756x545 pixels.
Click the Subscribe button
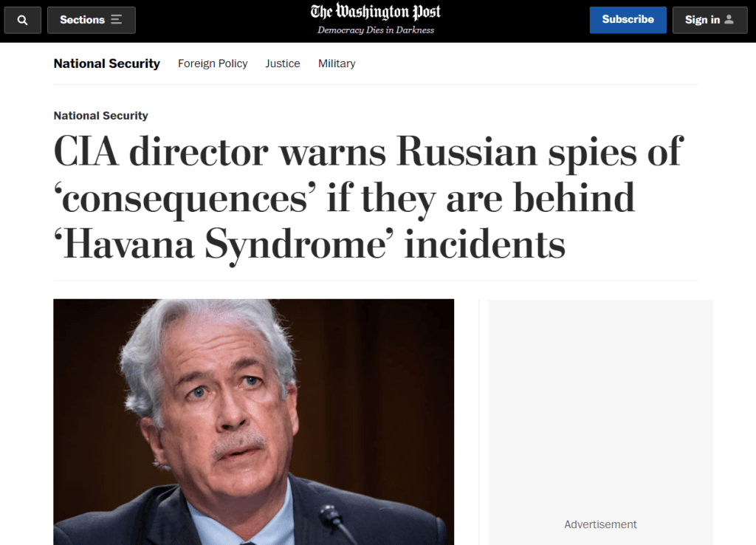[628, 20]
